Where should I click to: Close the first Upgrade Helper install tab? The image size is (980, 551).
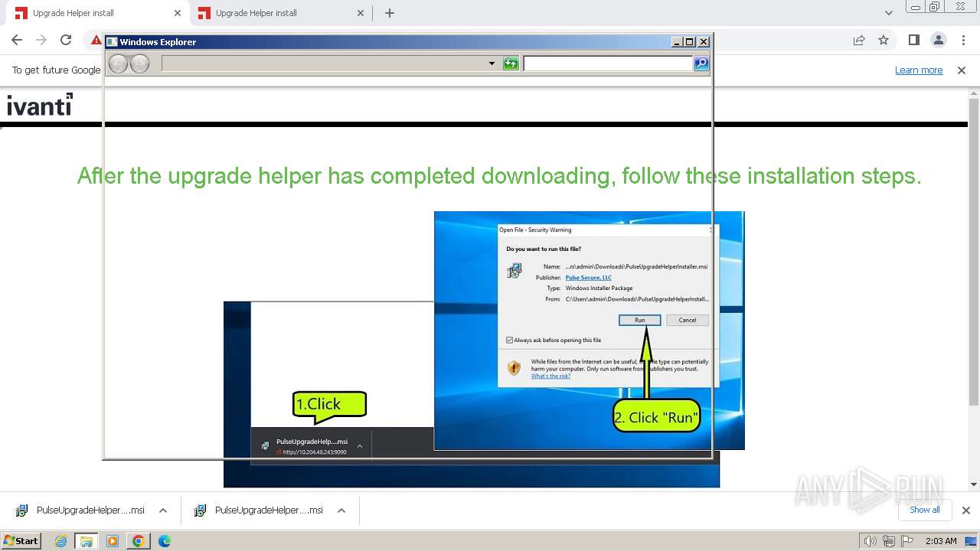(177, 13)
